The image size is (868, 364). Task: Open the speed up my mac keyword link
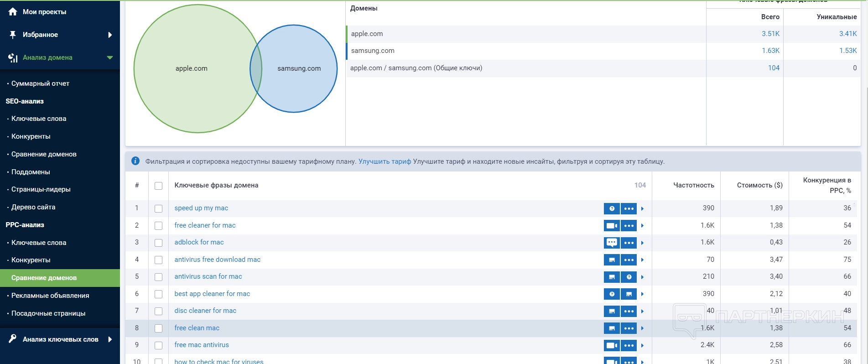[x=201, y=208]
